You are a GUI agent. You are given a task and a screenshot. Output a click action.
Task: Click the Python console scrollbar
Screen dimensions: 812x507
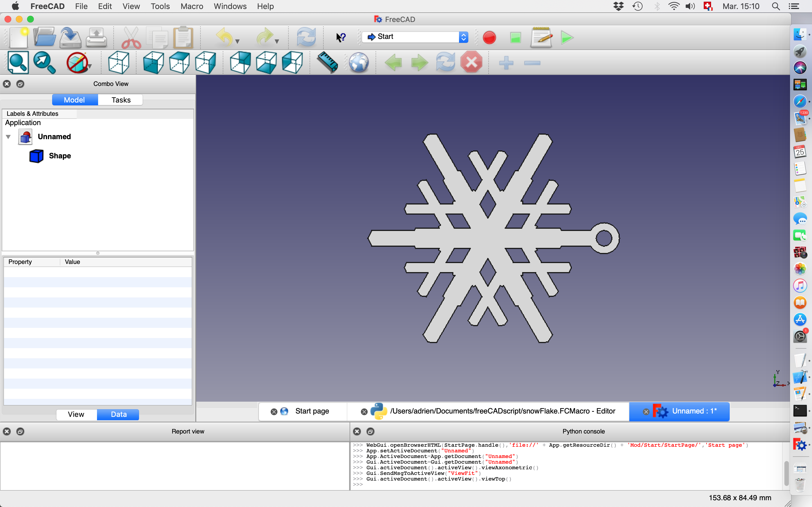(x=786, y=473)
